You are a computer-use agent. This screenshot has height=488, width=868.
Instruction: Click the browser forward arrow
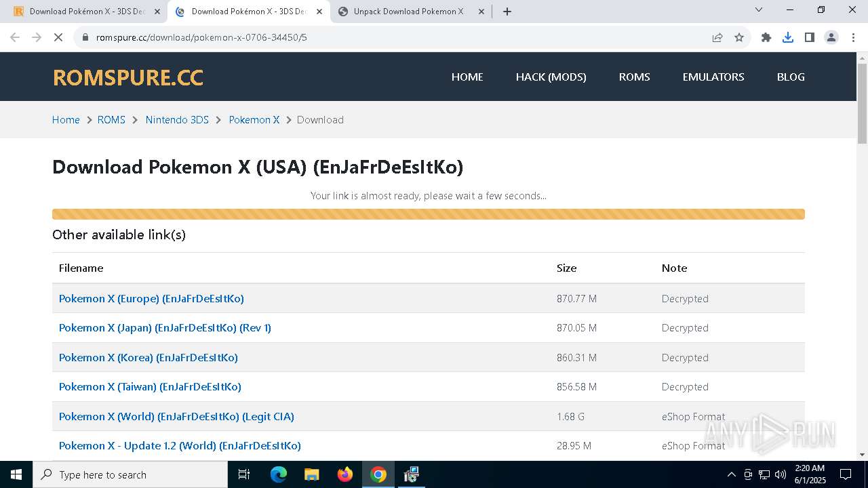pos(37,37)
